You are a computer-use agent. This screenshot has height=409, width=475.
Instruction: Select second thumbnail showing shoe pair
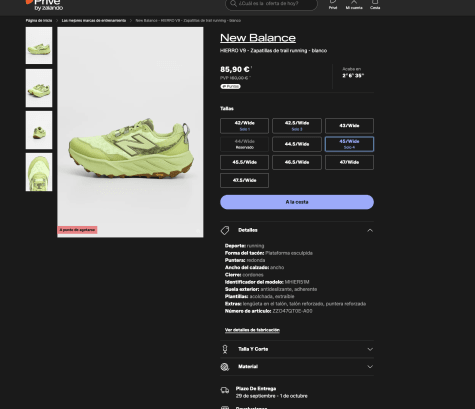39,88
